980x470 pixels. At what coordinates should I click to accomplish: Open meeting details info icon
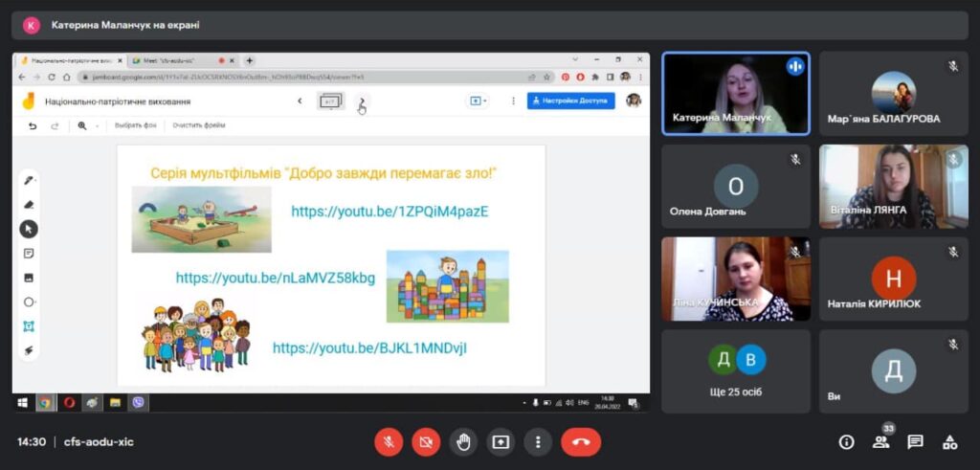click(846, 441)
